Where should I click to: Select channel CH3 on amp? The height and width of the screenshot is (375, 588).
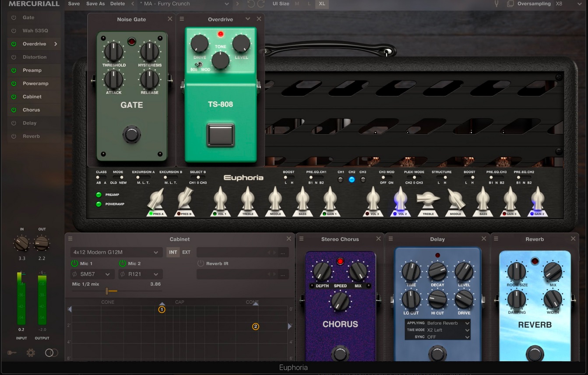pos(363,179)
